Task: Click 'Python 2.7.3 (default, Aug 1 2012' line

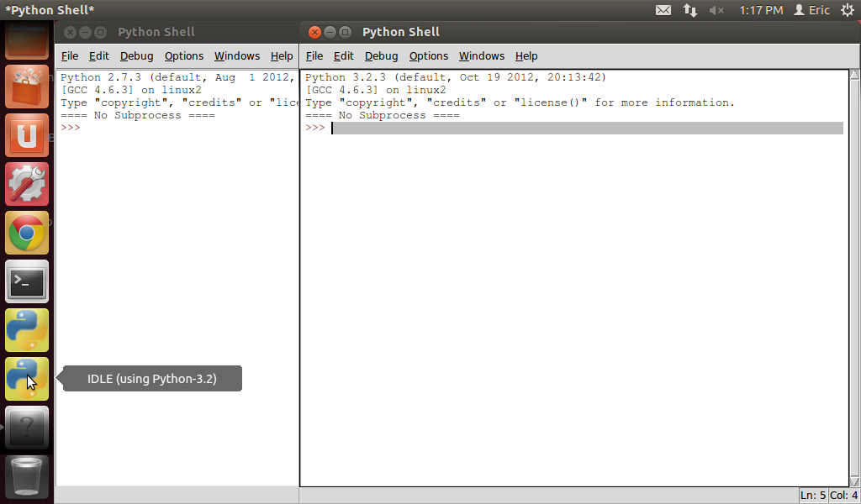Action: click(x=178, y=77)
